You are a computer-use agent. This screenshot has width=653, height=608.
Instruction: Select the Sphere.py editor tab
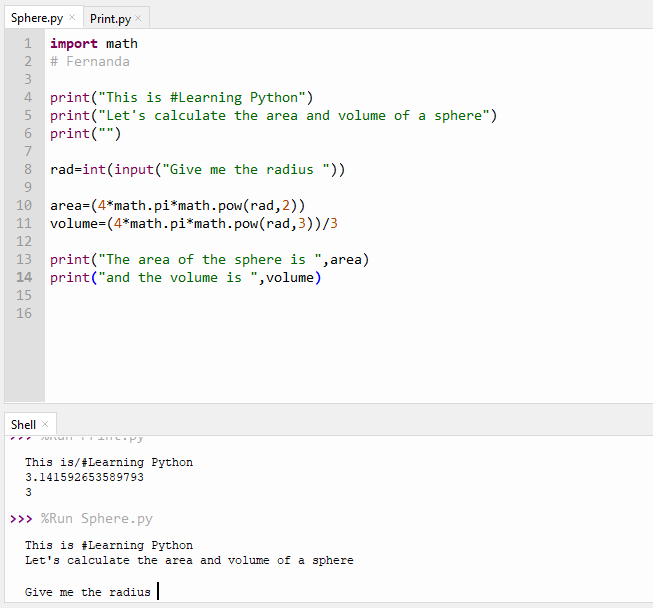(x=35, y=18)
